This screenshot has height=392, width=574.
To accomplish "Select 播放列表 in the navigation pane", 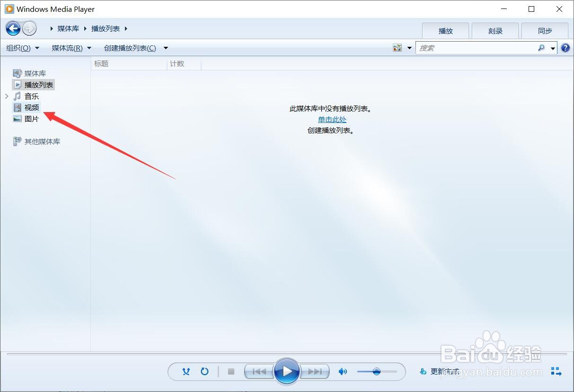I will pyautogui.click(x=39, y=85).
